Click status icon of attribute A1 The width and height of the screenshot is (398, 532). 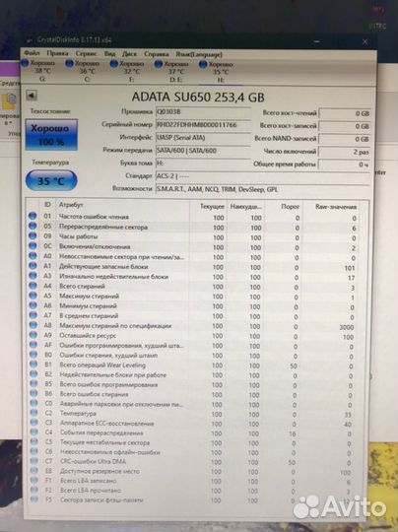(x=33, y=266)
